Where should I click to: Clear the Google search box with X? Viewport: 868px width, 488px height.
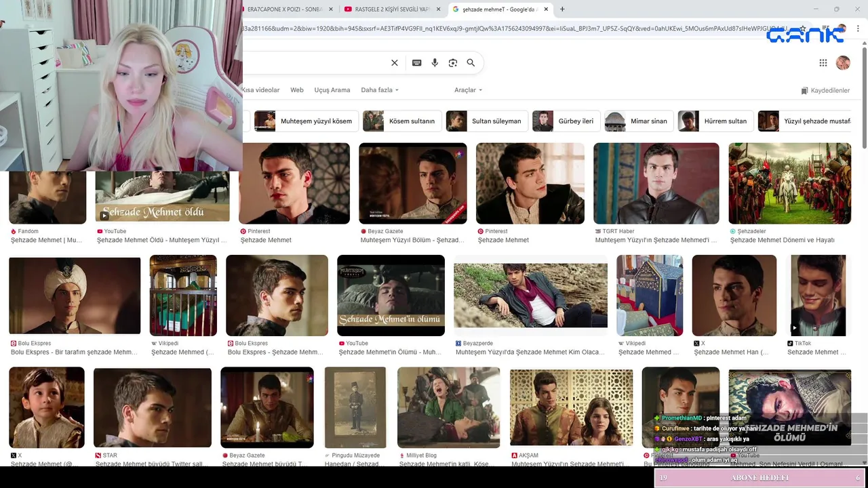(395, 62)
